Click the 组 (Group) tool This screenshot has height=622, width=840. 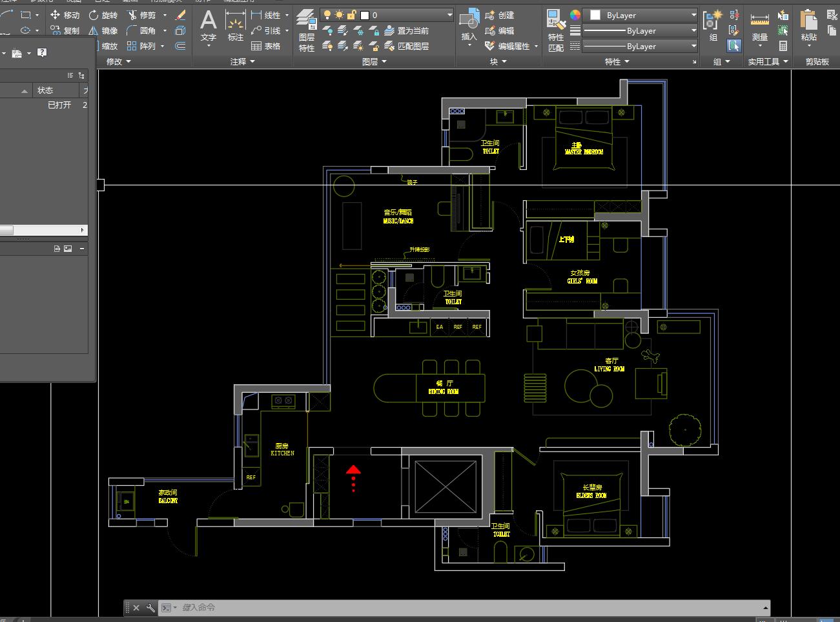point(713,27)
